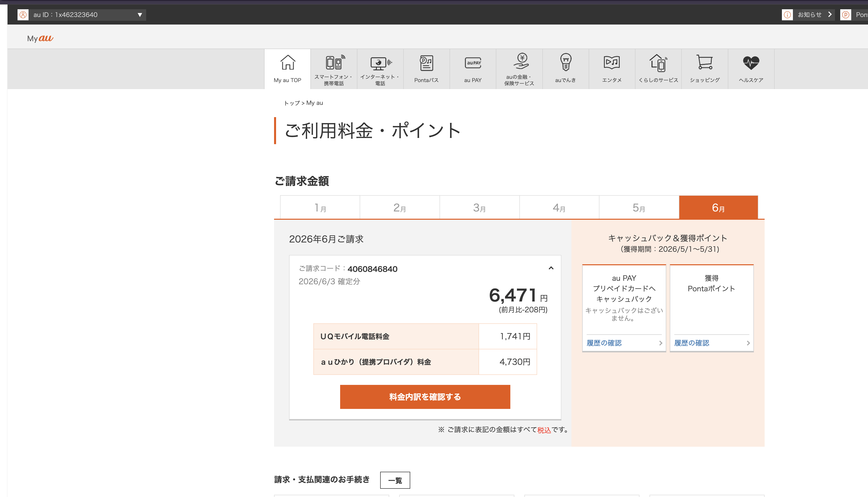Click the 料金内訳を確認する button
The width and height of the screenshot is (868, 497).
425,397
